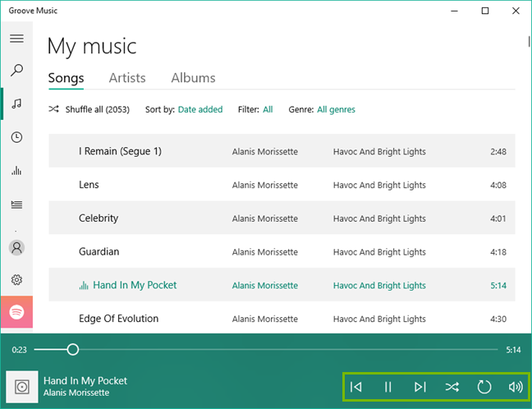Click Havoc And Bright Lights in Celebrity row
532x409 pixels.
tap(379, 218)
